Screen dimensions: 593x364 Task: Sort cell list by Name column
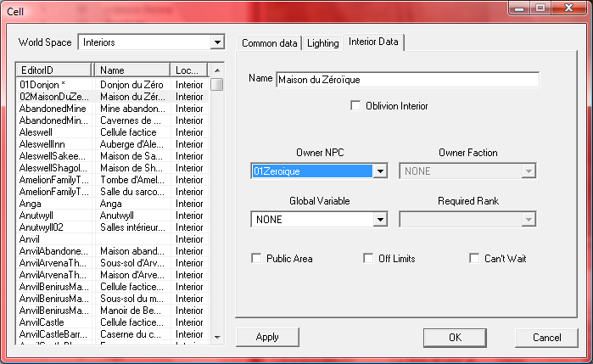pos(131,70)
